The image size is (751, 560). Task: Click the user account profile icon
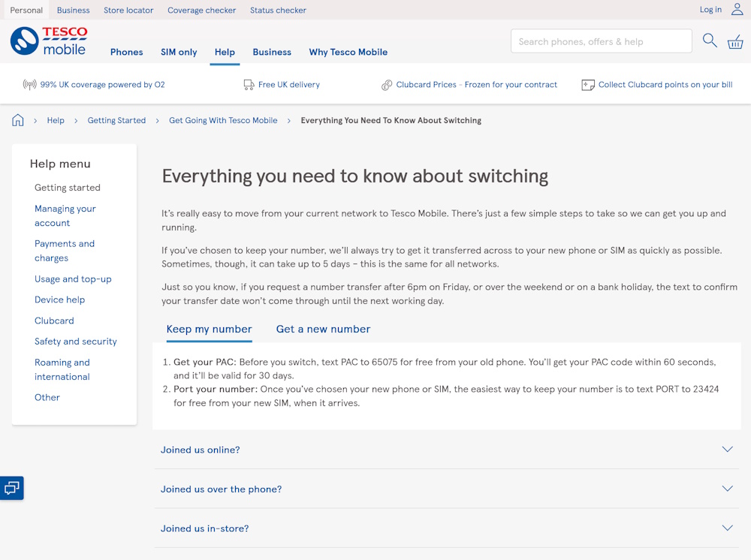737,10
